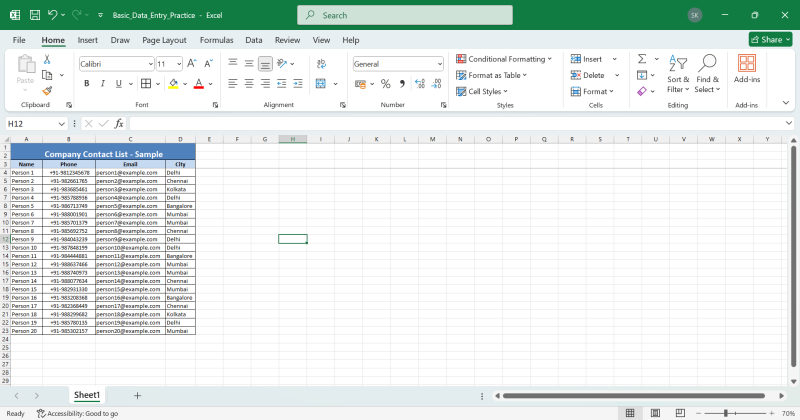Image resolution: width=800 pixels, height=420 pixels.
Task: Open the File menu
Action: [x=19, y=40]
